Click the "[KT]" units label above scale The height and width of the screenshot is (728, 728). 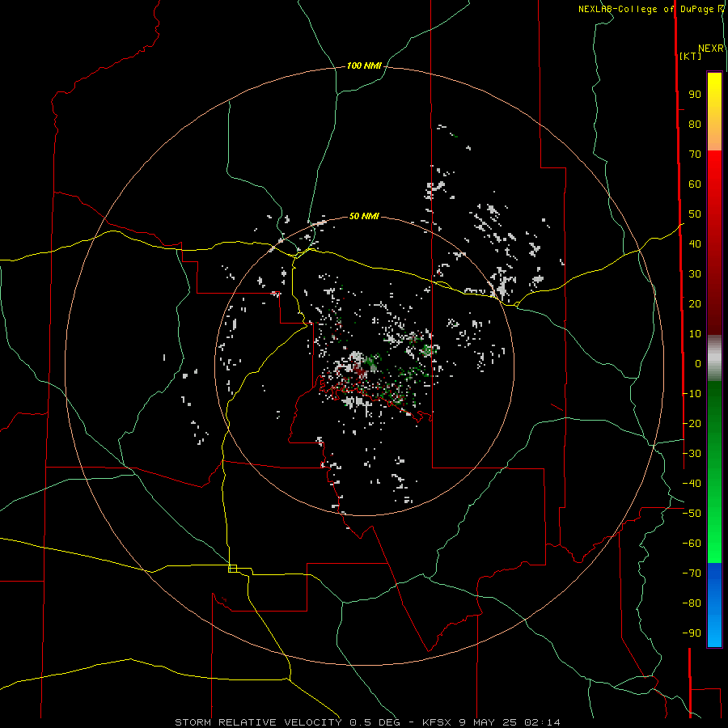click(x=691, y=56)
